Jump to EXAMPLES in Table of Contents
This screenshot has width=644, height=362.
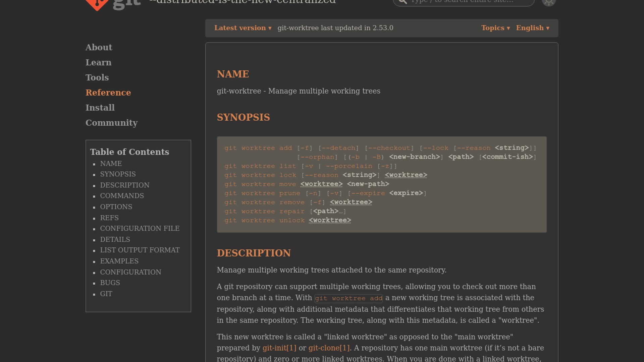[119, 261]
